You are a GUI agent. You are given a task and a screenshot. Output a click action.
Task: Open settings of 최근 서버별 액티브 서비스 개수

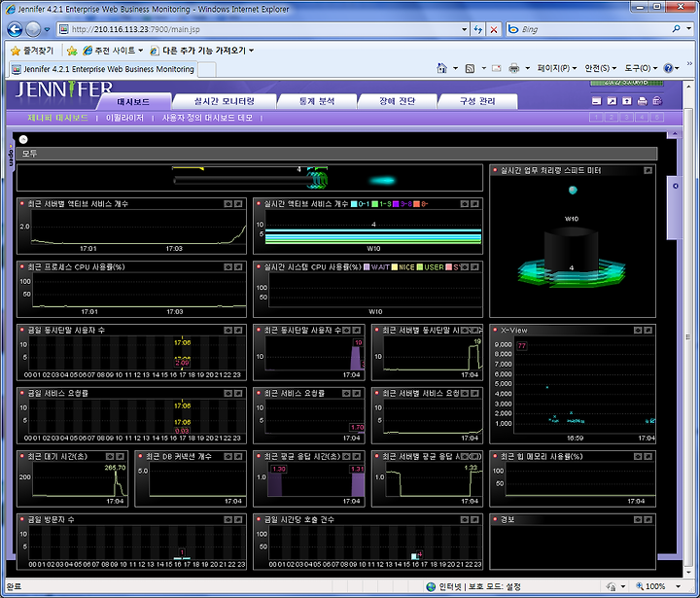(x=228, y=203)
